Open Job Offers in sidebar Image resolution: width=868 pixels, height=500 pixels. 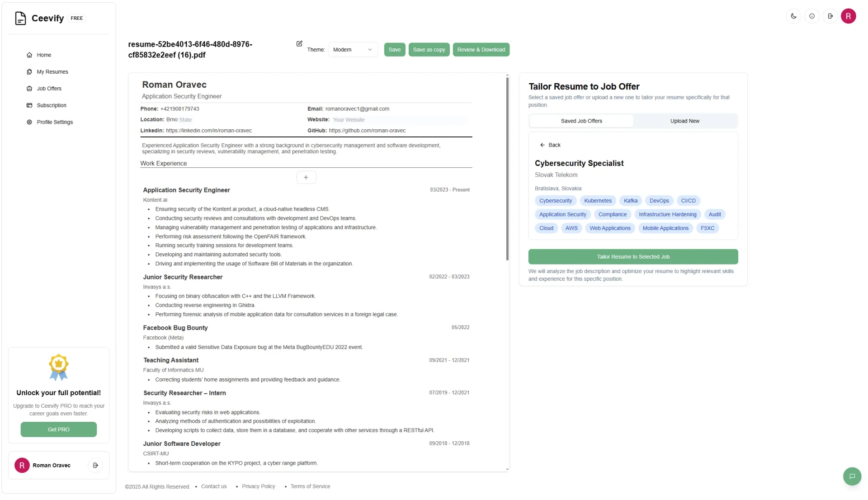[49, 89]
